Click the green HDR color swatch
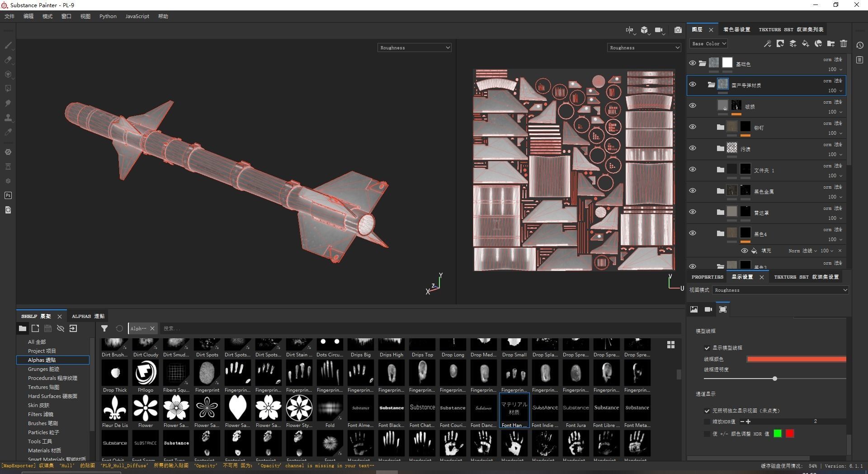The width and height of the screenshot is (868, 474). [778, 434]
